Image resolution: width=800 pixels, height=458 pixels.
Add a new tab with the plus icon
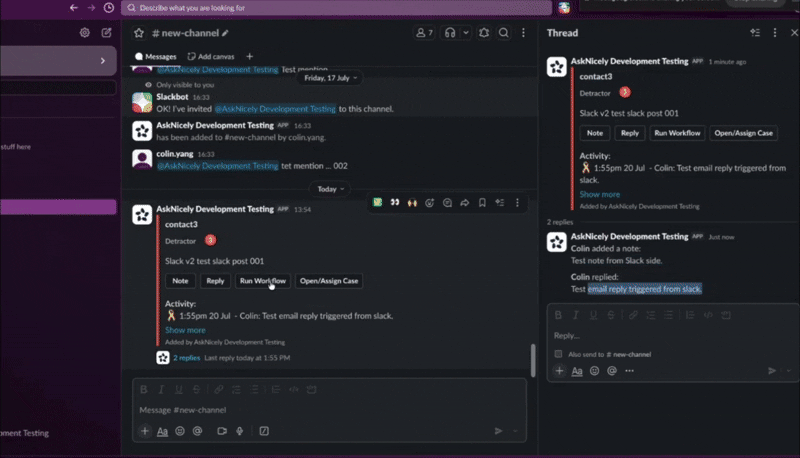(x=249, y=57)
